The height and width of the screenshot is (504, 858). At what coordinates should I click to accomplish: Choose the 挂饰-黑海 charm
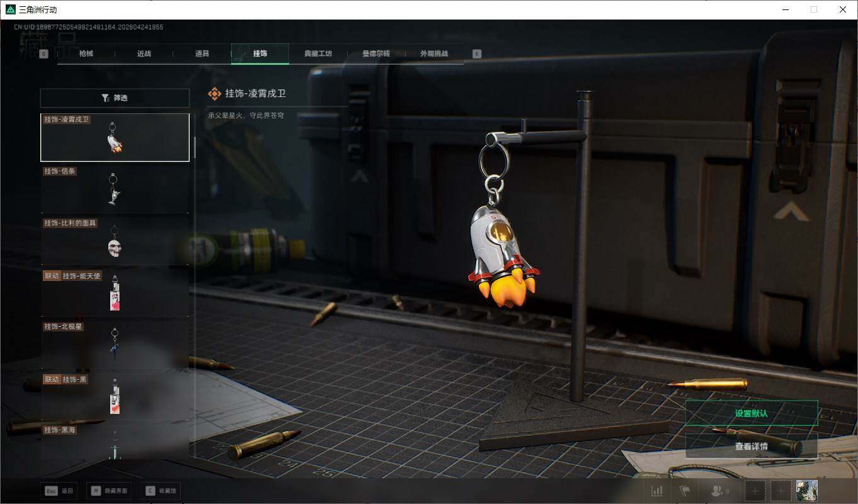115,441
